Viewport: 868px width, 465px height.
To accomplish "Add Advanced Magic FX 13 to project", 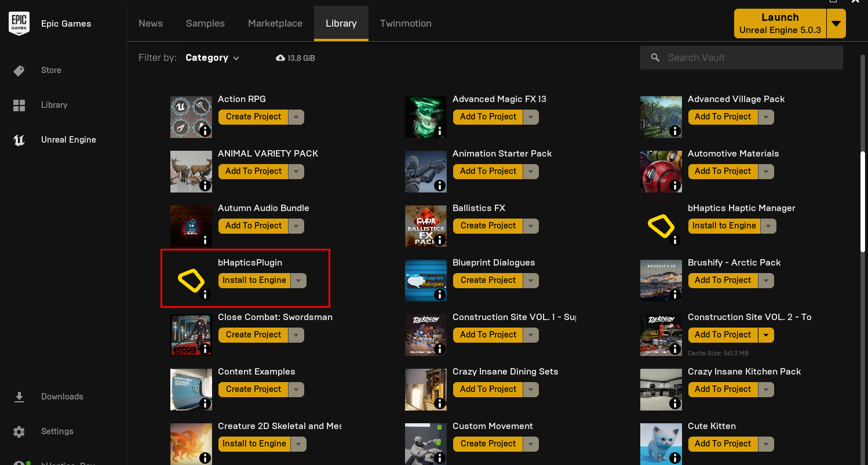I will click(488, 117).
